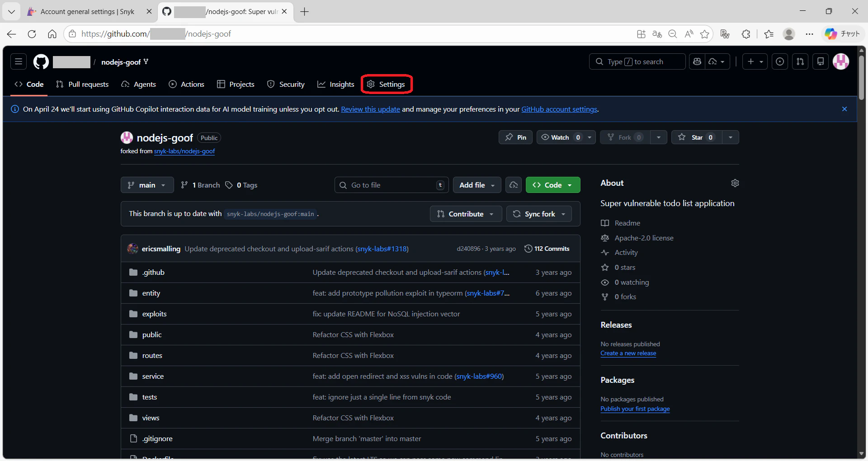Image resolution: width=868 pixels, height=461 pixels.
Task: Open a new browser tab
Action: (x=305, y=12)
